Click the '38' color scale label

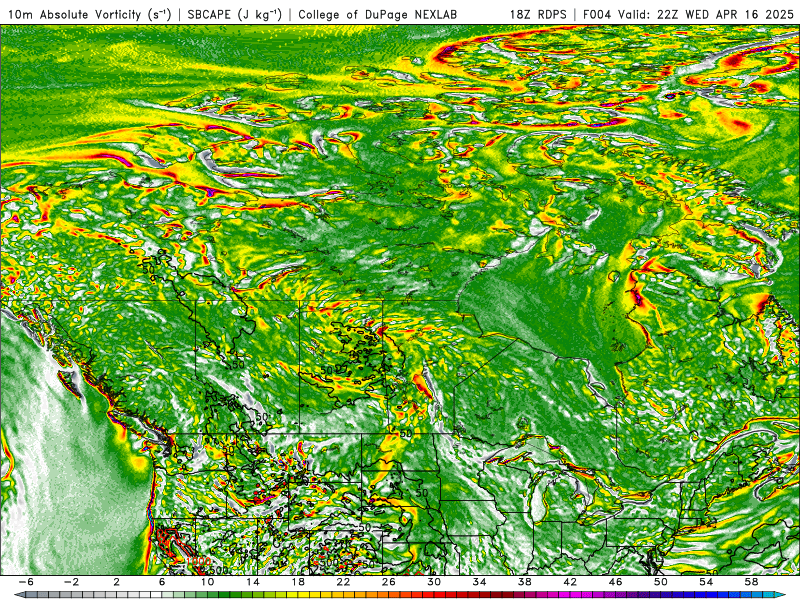524,582
